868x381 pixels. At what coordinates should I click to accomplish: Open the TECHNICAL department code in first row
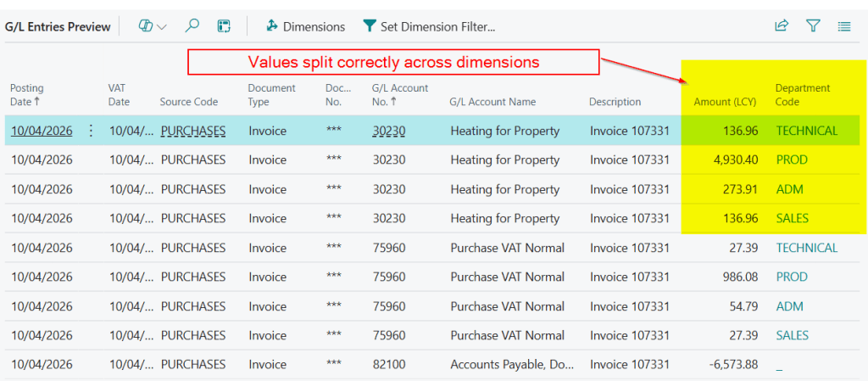click(x=806, y=131)
